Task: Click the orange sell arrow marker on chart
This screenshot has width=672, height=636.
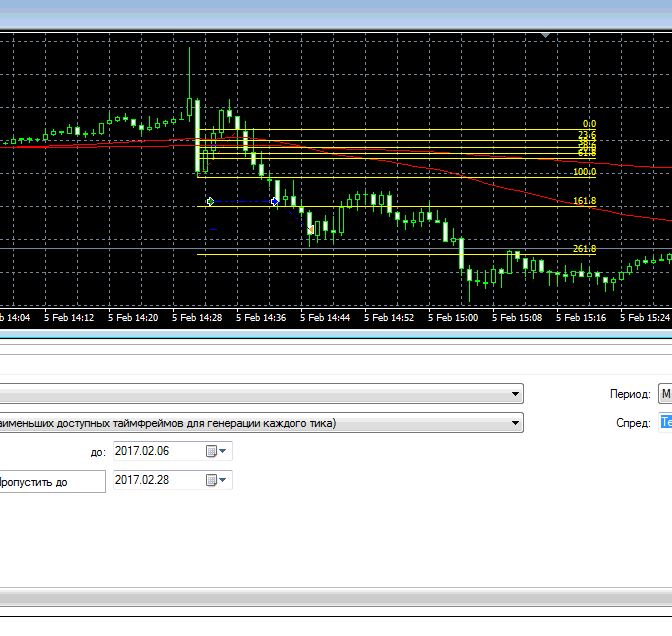Action: pos(311,230)
